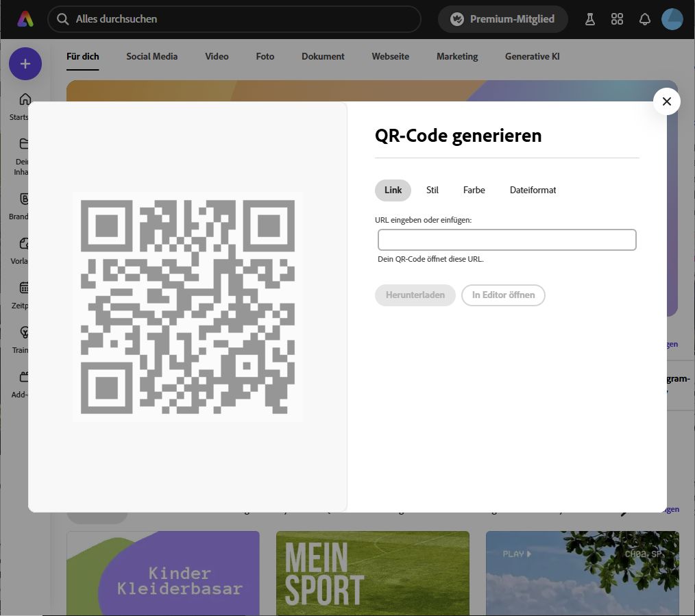Switch to the Stil tab
The width and height of the screenshot is (695, 616).
click(x=432, y=190)
